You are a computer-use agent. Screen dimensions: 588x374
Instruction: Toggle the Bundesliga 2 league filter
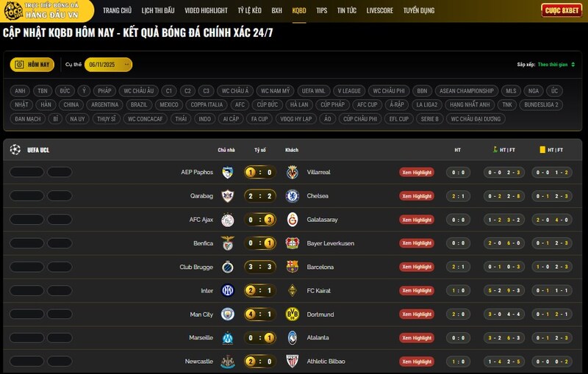pos(542,104)
